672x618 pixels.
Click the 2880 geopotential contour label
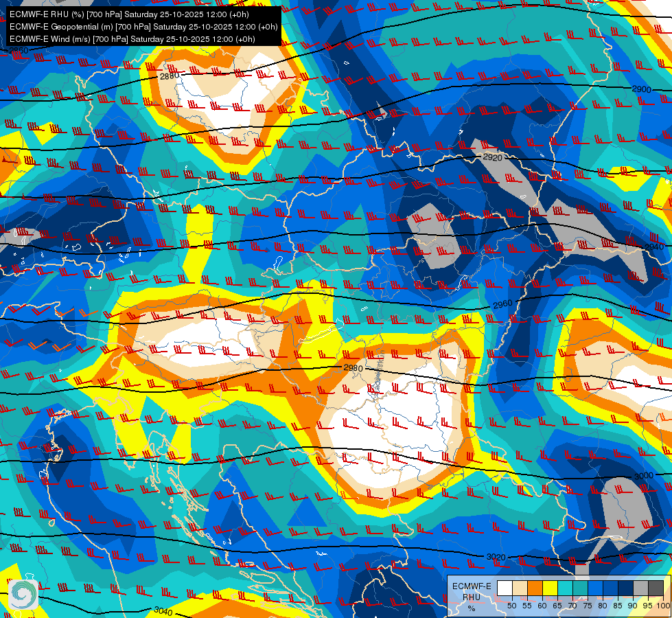tap(170, 76)
